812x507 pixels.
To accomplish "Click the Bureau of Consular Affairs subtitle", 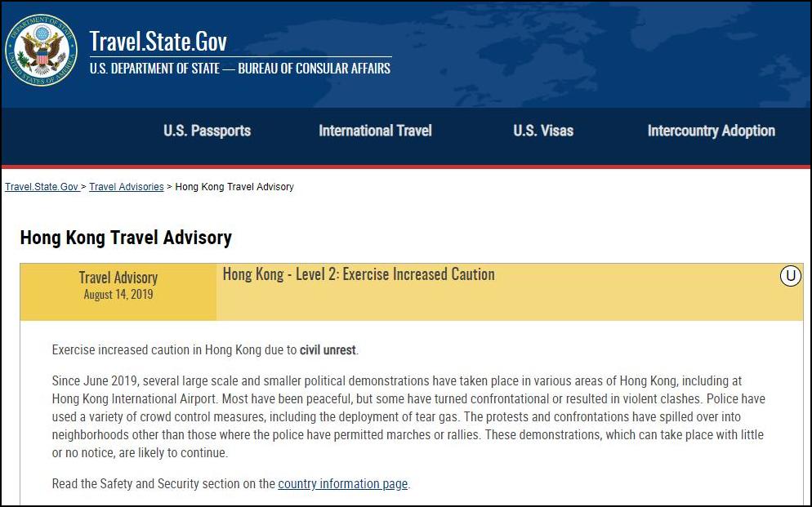I will [x=240, y=69].
